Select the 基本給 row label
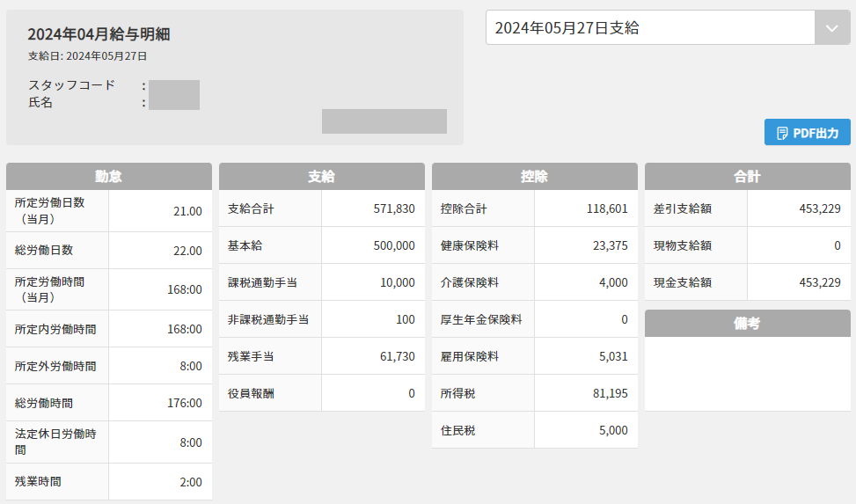The image size is (856, 504). 245,246
